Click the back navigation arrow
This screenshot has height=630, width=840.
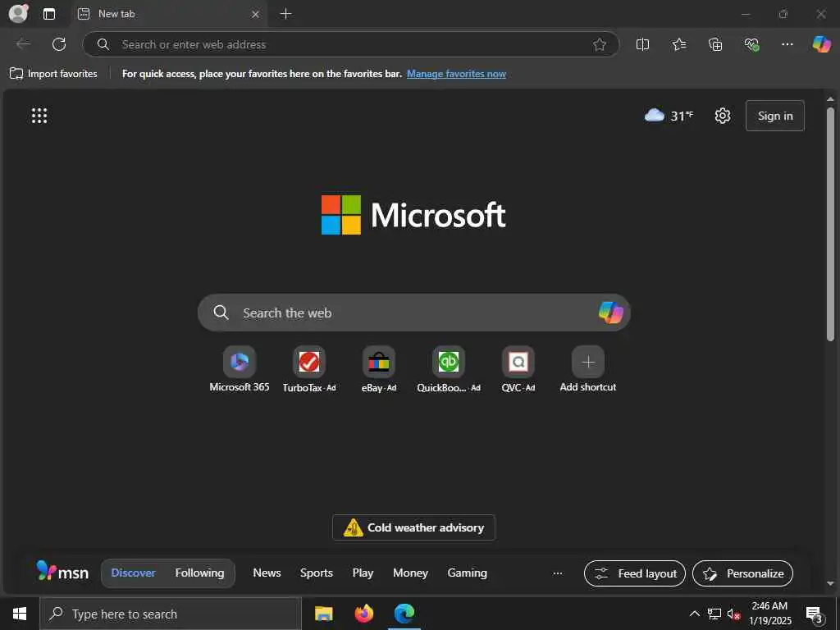(23, 44)
